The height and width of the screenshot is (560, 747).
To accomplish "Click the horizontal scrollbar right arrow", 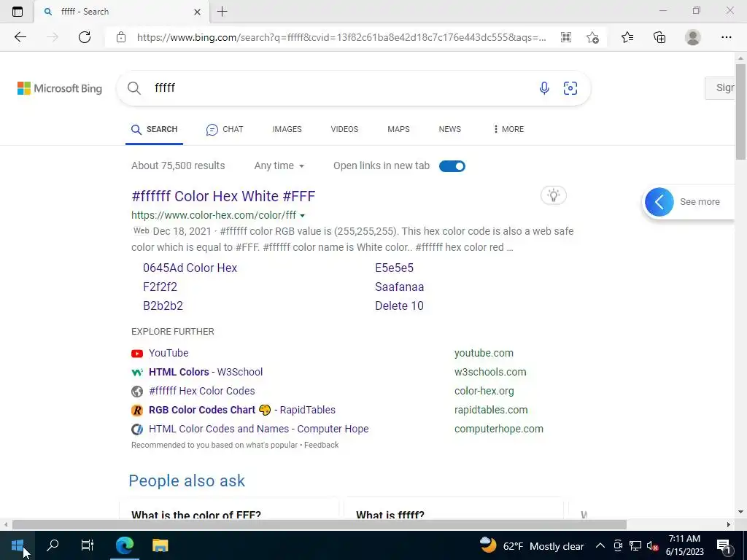I will [x=729, y=525].
